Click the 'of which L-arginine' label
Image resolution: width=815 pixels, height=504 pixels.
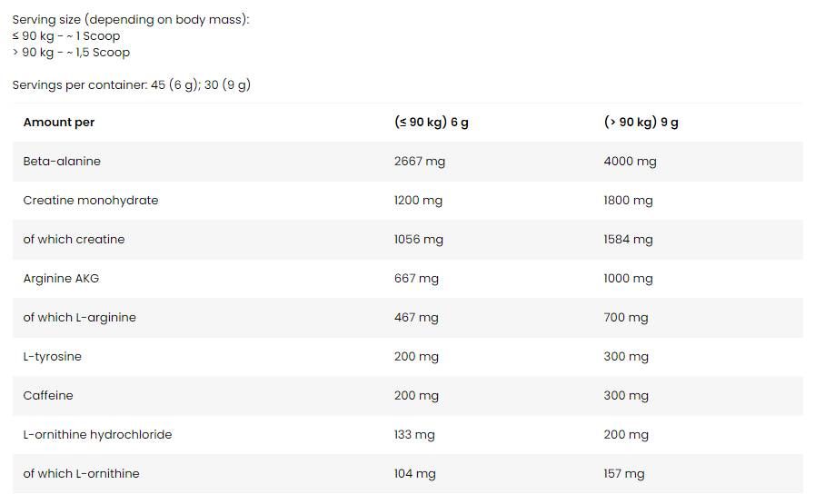[80, 318]
